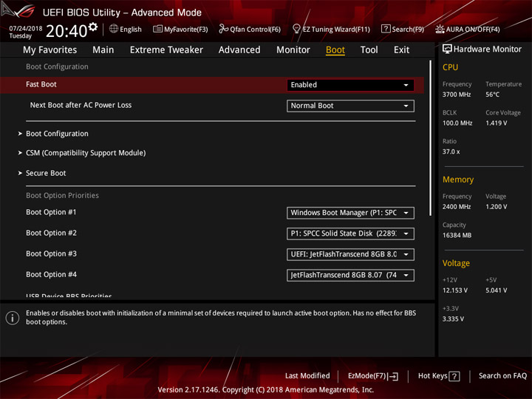The height and width of the screenshot is (399, 532).
Task: Switch to the My Favorites tab
Action: [x=50, y=50]
